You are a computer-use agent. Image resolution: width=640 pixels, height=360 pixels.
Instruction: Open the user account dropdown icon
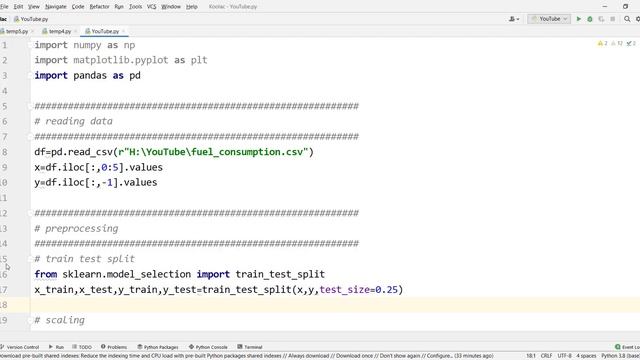pyautogui.click(x=514, y=19)
